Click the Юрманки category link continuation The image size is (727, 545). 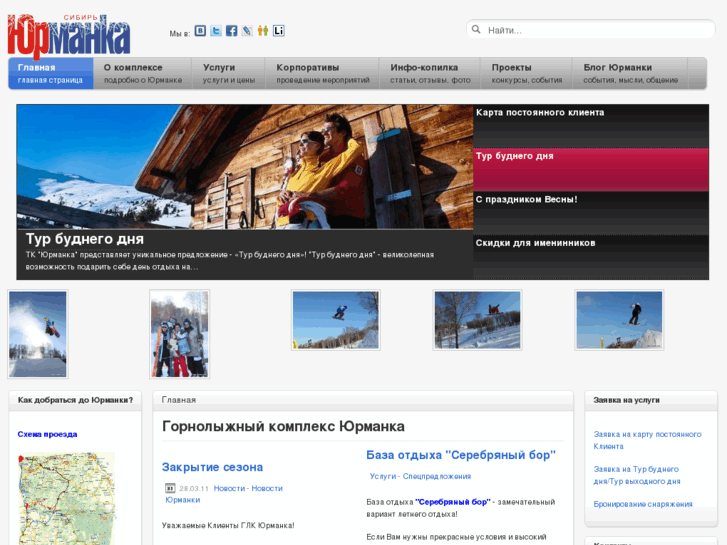pyautogui.click(x=183, y=500)
